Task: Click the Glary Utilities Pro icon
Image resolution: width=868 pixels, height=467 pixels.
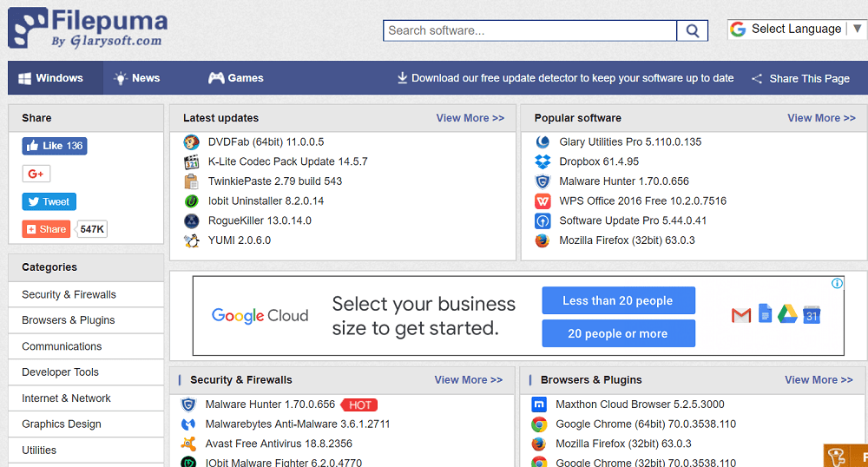Action: [542, 142]
